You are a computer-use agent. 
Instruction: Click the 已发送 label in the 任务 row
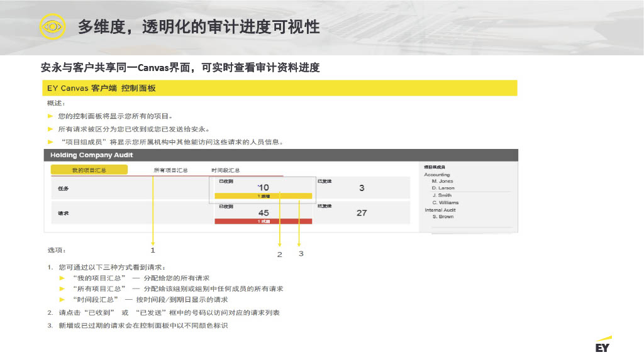pyautogui.click(x=325, y=181)
